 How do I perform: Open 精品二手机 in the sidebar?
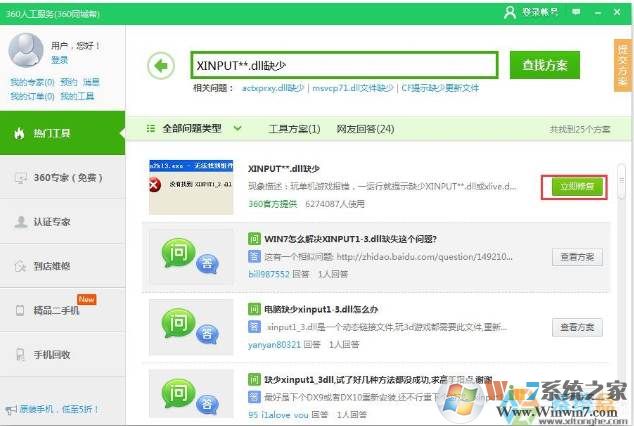62,310
